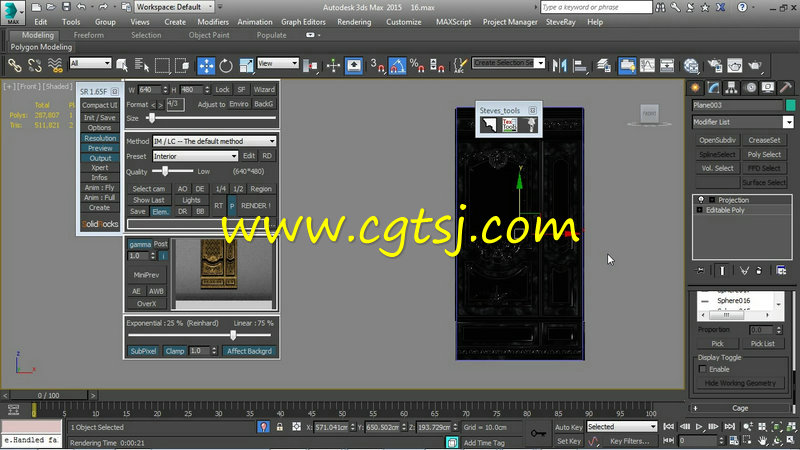Toggle the Clamp button
Image resolution: width=800 pixels, height=450 pixels.
(x=174, y=351)
